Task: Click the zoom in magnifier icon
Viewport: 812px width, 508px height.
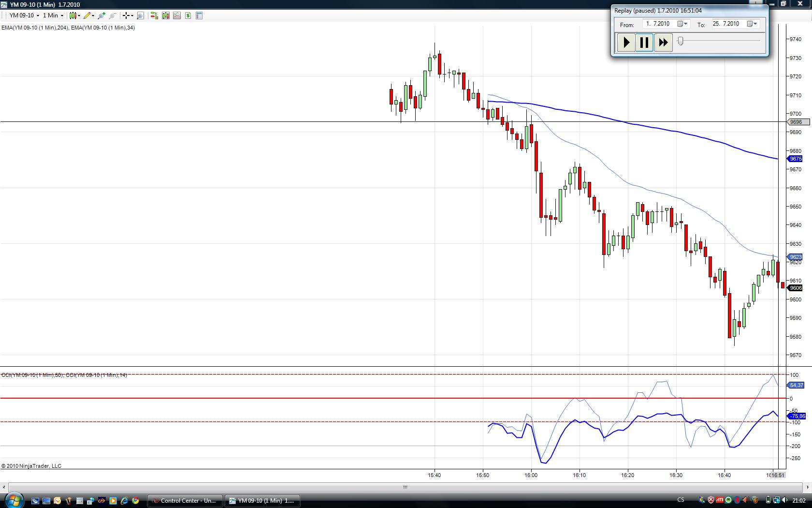Action: coord(101,15)
